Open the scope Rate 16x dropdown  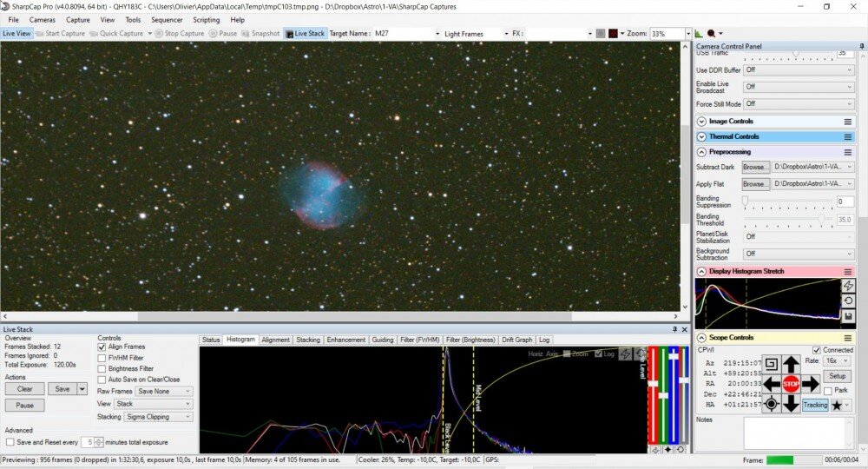pos(837,361)
